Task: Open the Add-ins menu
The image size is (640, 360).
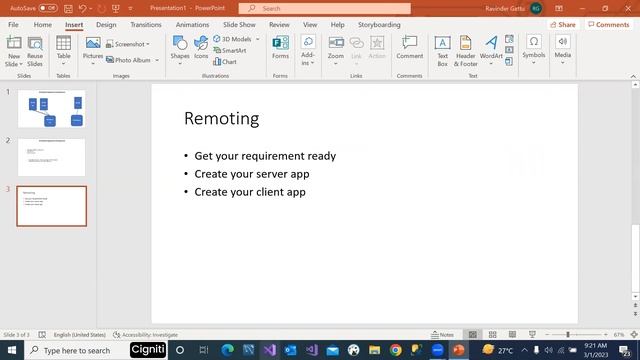Action: coord(308,51)
